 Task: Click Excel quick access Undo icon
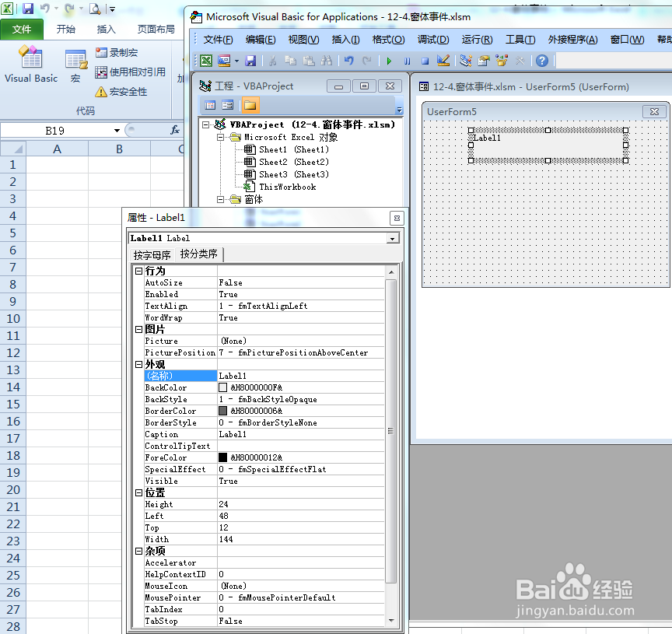(x=45, y=8)
